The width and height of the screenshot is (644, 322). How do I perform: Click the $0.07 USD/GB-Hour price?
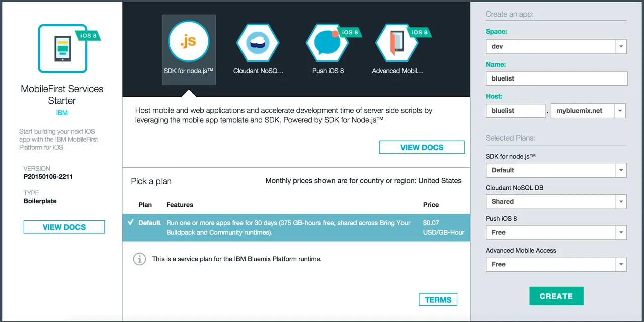coord(444,227)
